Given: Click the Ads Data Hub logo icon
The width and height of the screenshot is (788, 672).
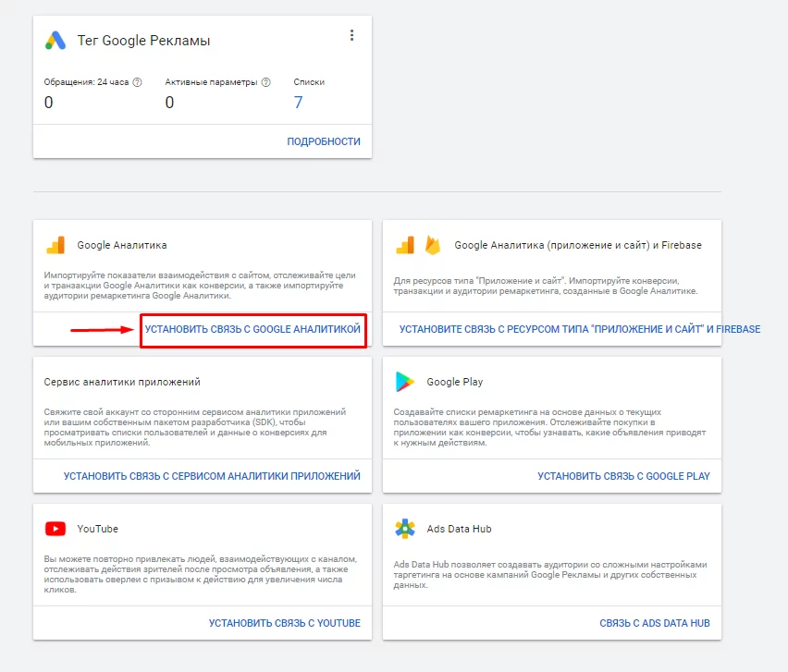Looking at the screenshot, I should (x=405, y=529).
